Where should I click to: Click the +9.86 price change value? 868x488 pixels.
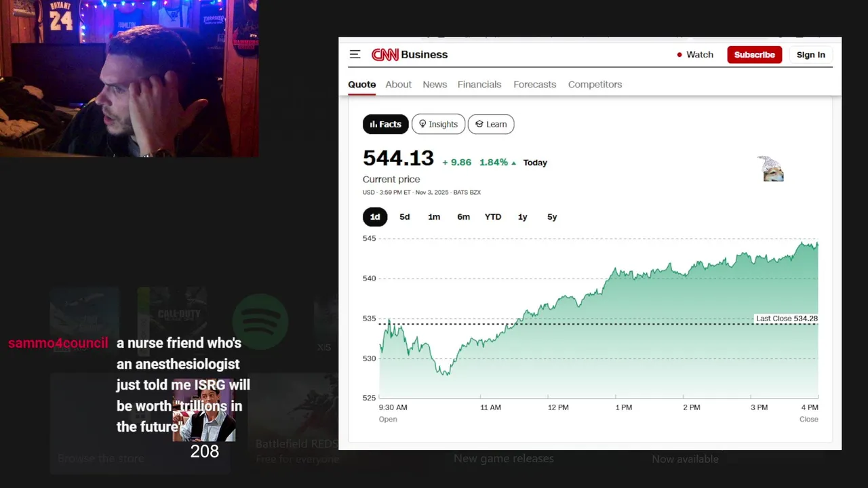(x=456, y=163)
